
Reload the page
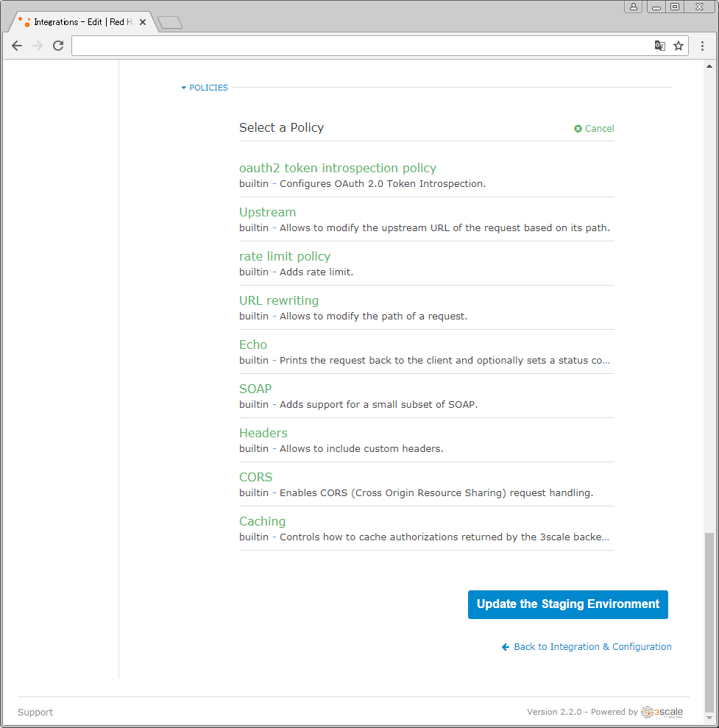[58, 46]
